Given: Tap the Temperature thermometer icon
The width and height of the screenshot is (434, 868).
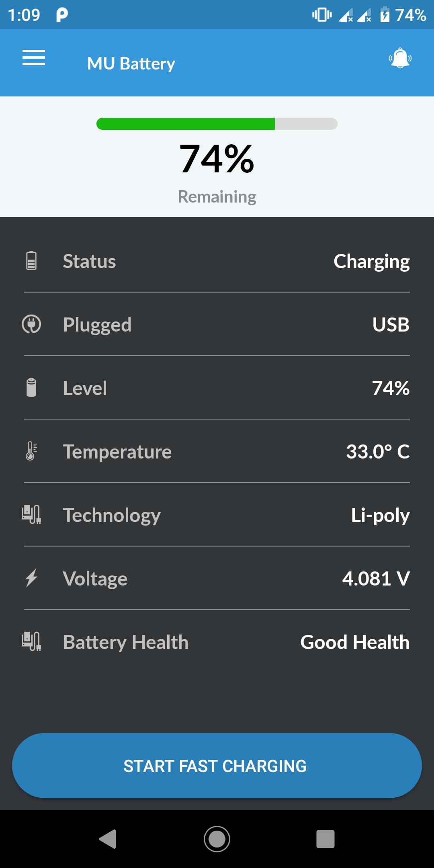Looking at the screenshot, I should 31,451.
